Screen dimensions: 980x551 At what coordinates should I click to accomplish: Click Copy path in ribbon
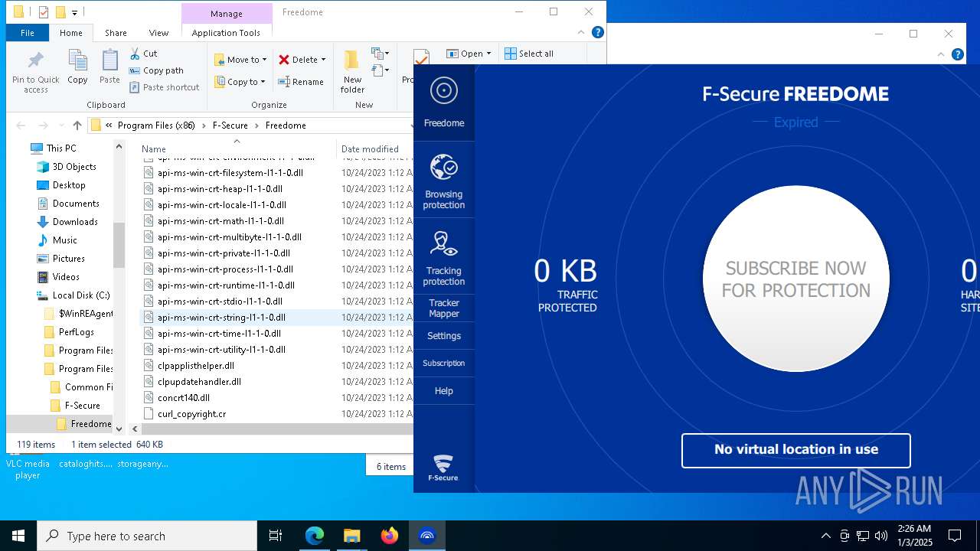[156, 70]
